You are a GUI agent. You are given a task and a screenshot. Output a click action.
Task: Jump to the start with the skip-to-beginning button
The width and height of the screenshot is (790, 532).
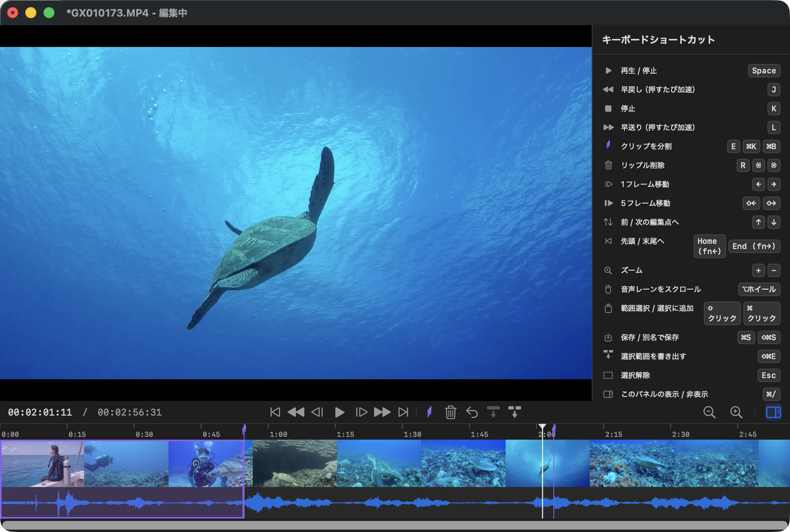[275, 412]
